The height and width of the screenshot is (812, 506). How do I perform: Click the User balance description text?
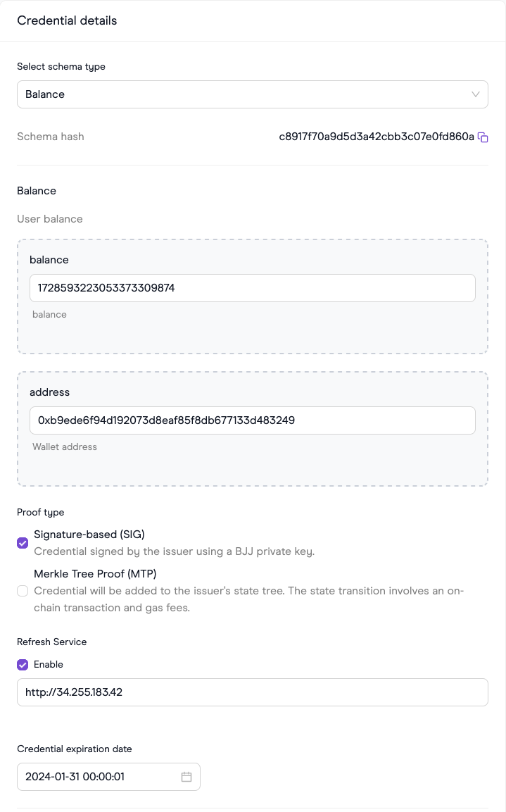[50, 219]
